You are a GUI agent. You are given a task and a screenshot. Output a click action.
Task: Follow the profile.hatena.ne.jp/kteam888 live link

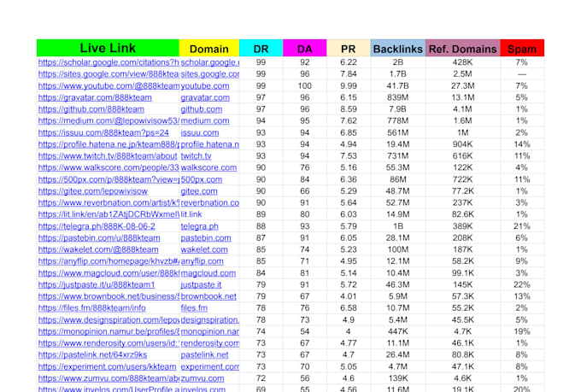[109, 144]
